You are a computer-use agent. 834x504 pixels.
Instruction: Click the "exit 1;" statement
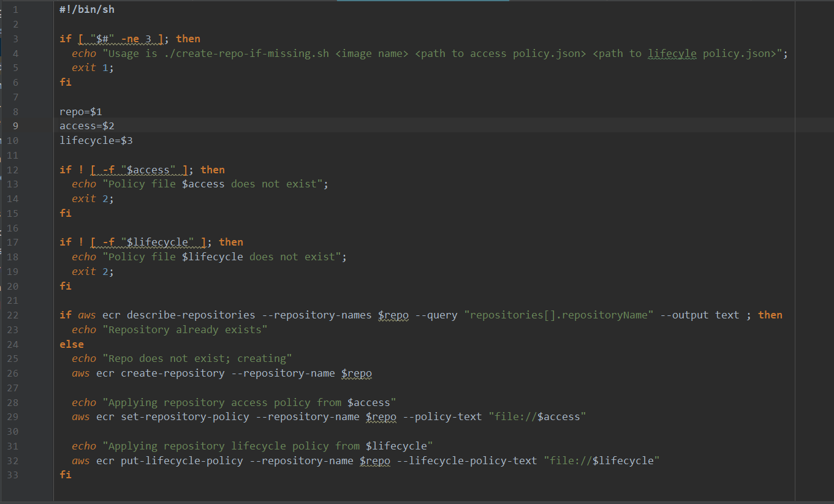pyautogui.click(x=93, y=68)
